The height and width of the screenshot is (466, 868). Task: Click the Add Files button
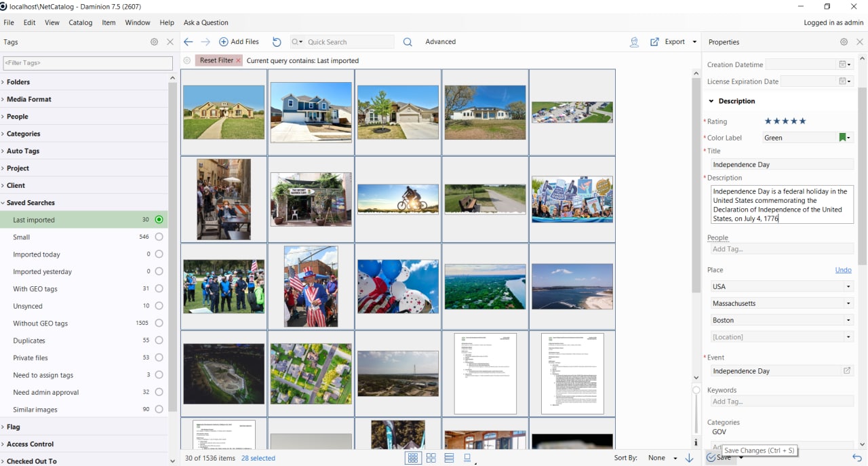point(239,42)
